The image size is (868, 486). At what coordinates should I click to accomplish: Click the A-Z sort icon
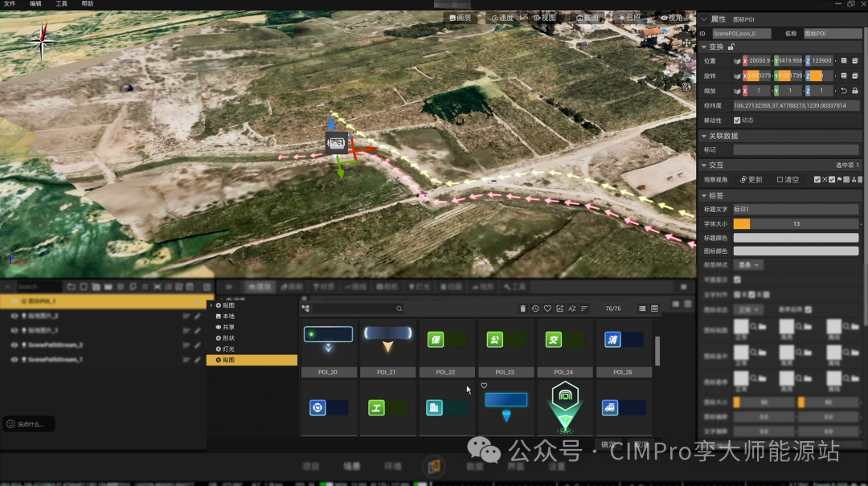coord(572,308)
